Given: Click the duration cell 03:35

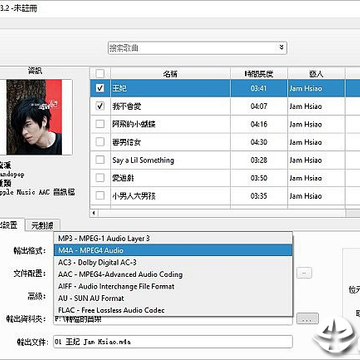Looking at the screenshot, I should click(x=259, y=196).
